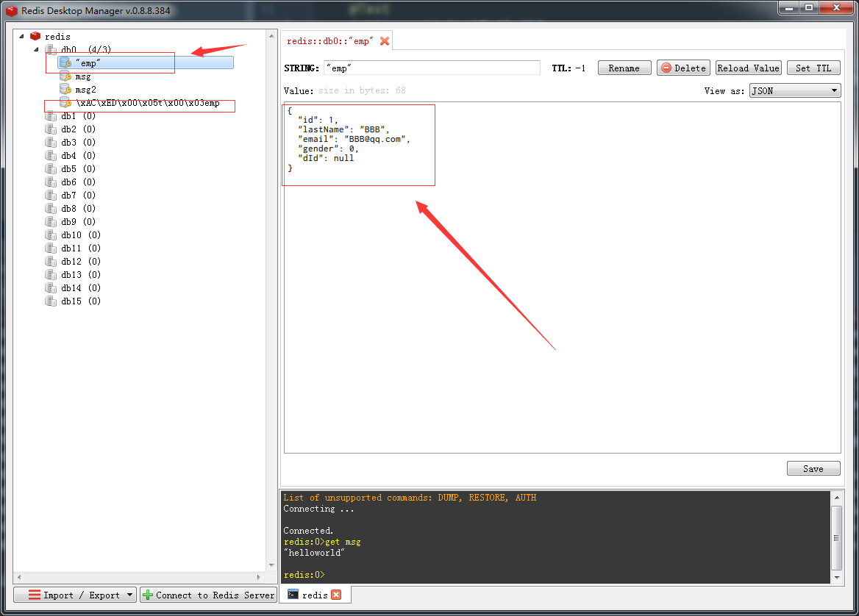This screenshot has width=859, height=616.
Task: Click the Save button
Action: pyautogui.click(x=813, y=469)
